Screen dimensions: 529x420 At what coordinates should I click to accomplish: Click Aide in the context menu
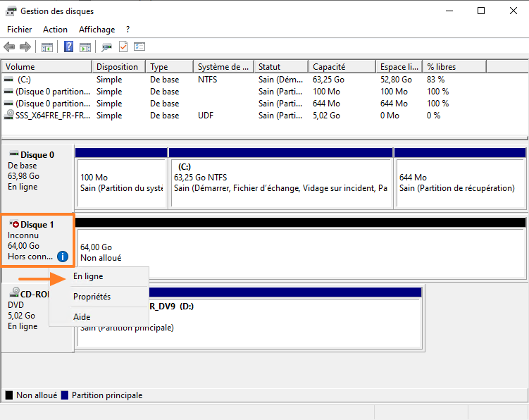(x=82, y=317)
